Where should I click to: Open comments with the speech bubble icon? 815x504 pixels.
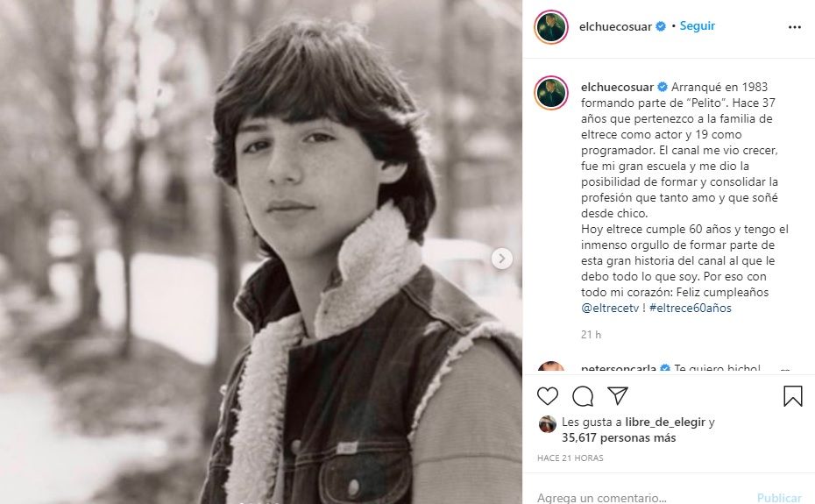[x=583, y=396]
